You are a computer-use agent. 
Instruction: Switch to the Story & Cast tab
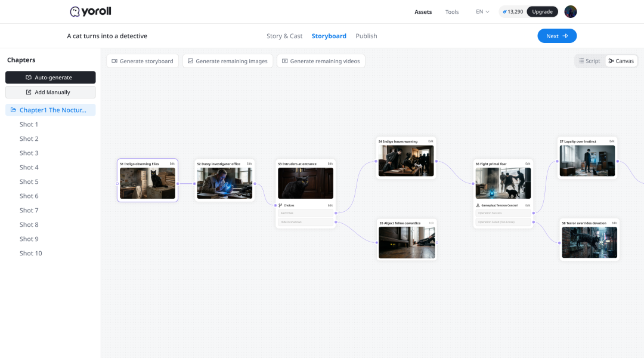coord(284,36)
